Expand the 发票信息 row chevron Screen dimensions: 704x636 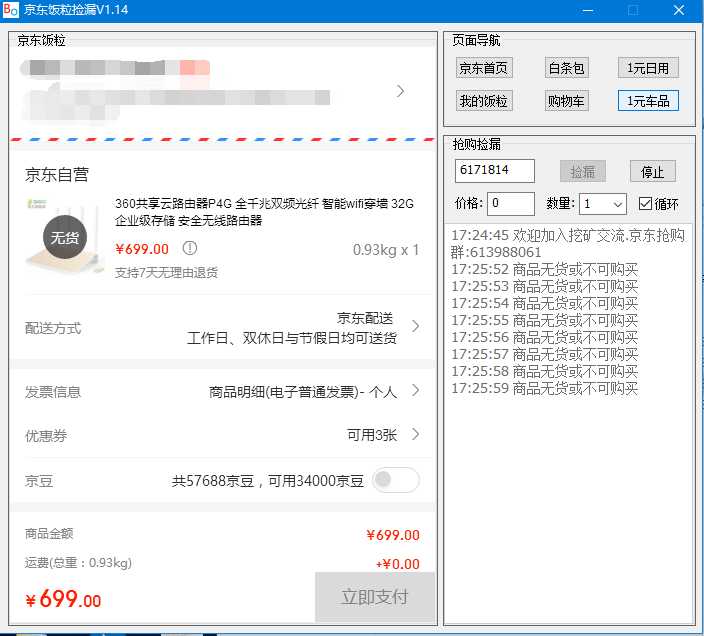tap(416, 390)
